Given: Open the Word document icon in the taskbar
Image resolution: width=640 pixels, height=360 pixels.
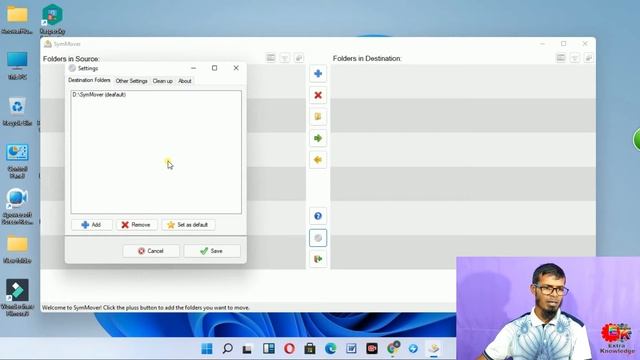Looking at the screenshot, I should tap(351, 349).
